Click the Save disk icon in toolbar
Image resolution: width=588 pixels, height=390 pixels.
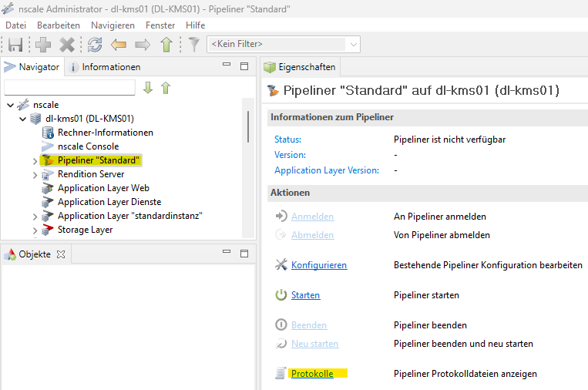[15, 45]
